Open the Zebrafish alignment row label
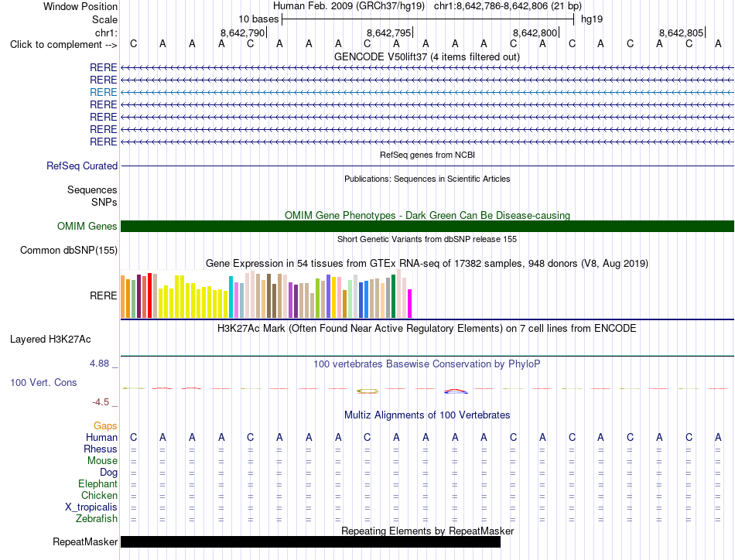735x560 pixels. (97, 519)
